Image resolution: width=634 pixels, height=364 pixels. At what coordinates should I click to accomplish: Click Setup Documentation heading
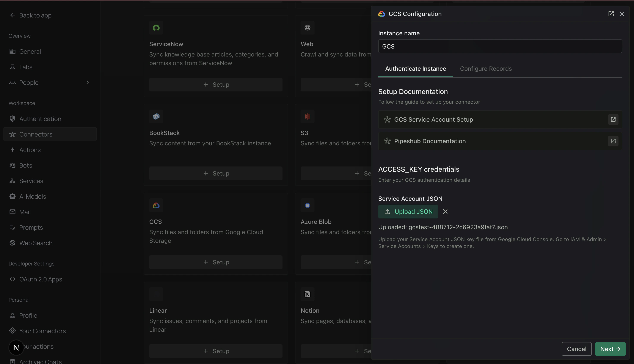point(413,91)
